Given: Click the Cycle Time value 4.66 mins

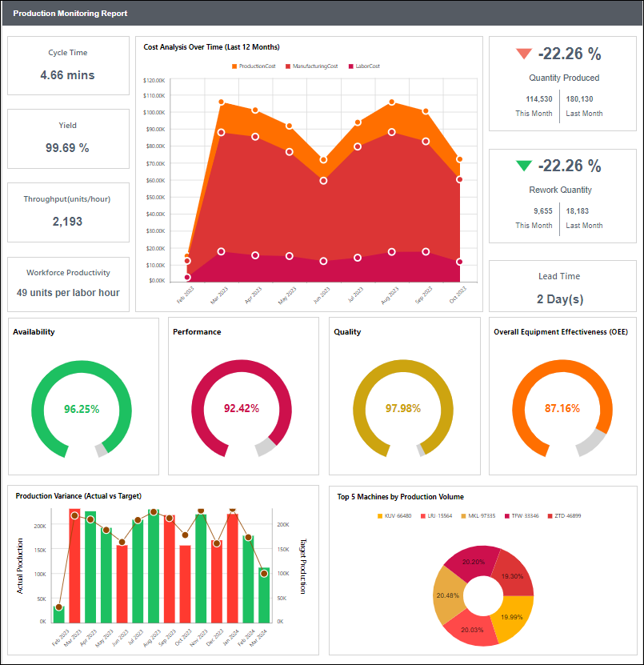Looking at the screenshot, I should [67, 75].
